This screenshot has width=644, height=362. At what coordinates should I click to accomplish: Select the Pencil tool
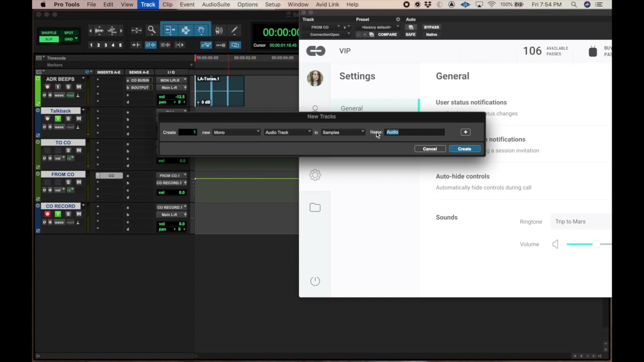point(234,31)
